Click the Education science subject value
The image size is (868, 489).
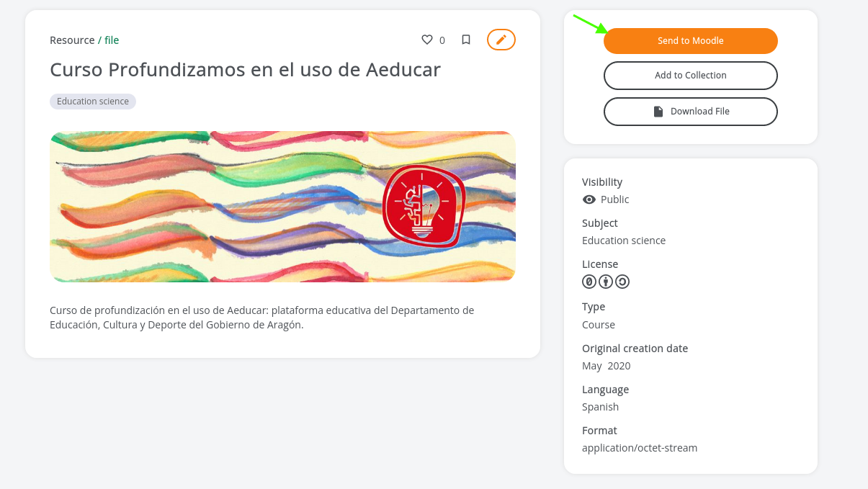(x=624, y=241)
